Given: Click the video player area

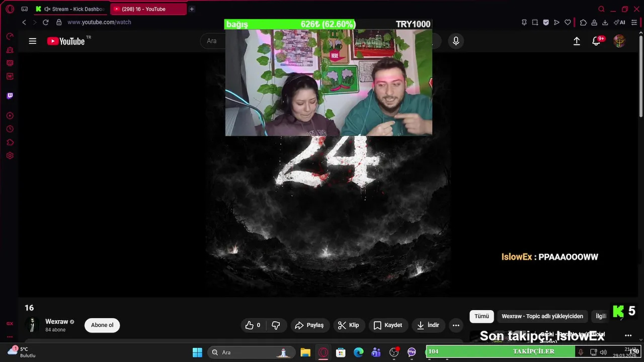Looking at the screenshot, I should 328,174.
